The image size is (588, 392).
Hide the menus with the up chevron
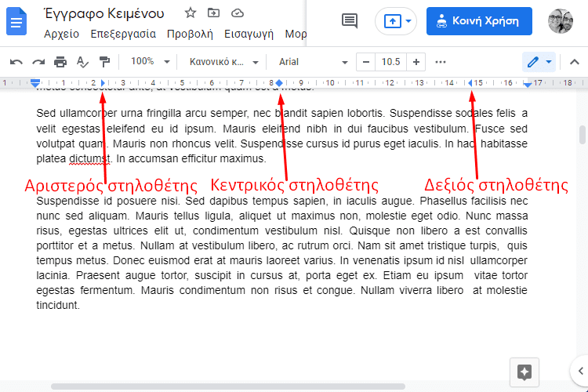[x=574, y=62]
